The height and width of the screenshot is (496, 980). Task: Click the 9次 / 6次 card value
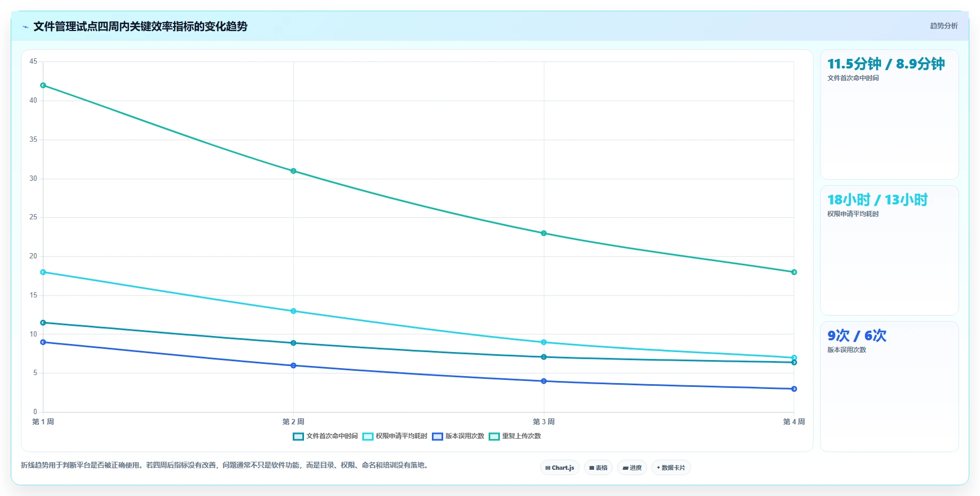pyautogui.click(x=857, y=335)
